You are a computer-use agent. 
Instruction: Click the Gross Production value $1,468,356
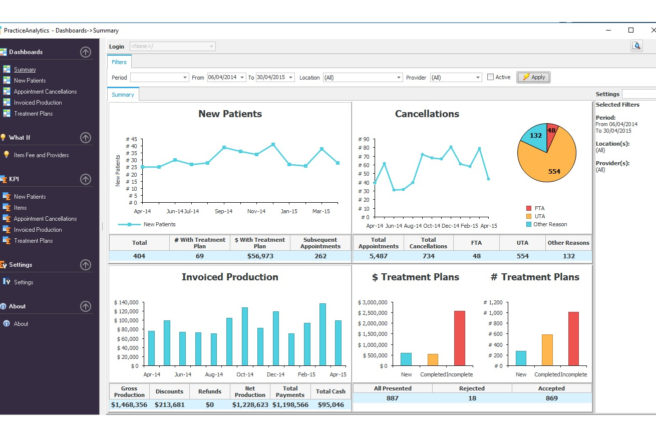[x=129, y=405]
